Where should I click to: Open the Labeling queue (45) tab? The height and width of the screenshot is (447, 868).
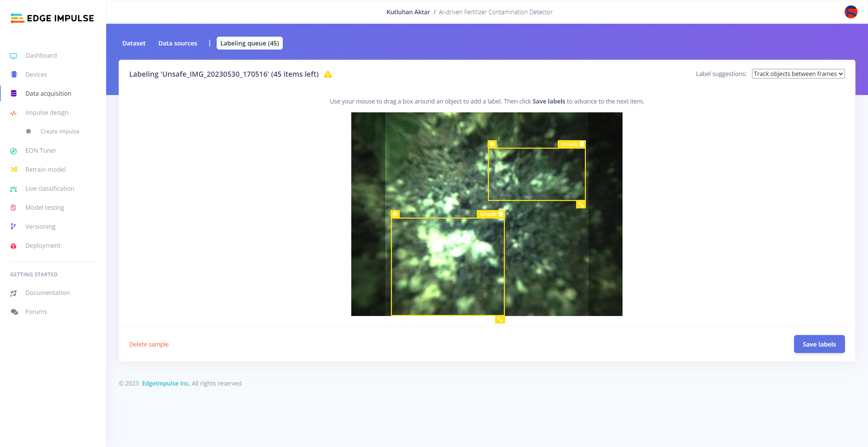coord(250,43)
